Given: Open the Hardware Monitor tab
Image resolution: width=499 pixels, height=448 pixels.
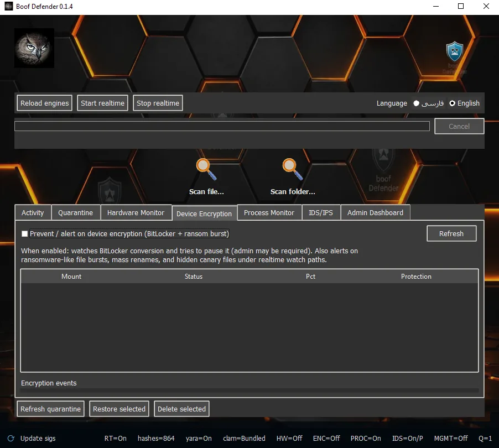Looking at the screenshot, I should 136,212.
